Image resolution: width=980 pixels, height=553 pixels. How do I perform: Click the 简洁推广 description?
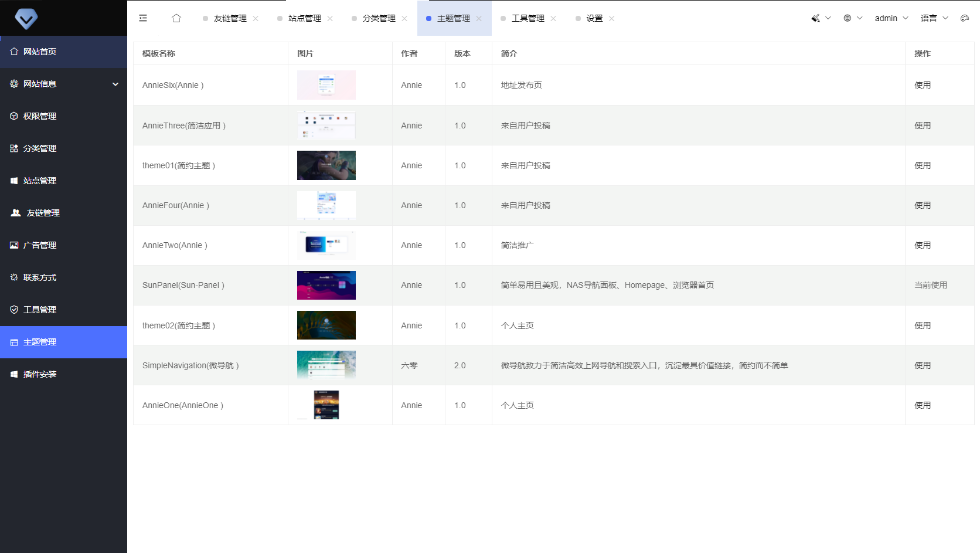pos(517,245)
